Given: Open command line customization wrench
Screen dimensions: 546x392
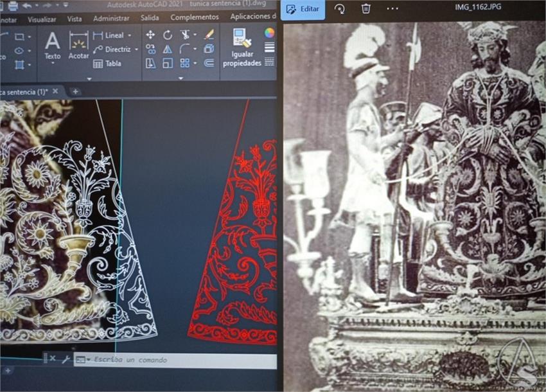Looking at the screenshot, I should [65, 359].
